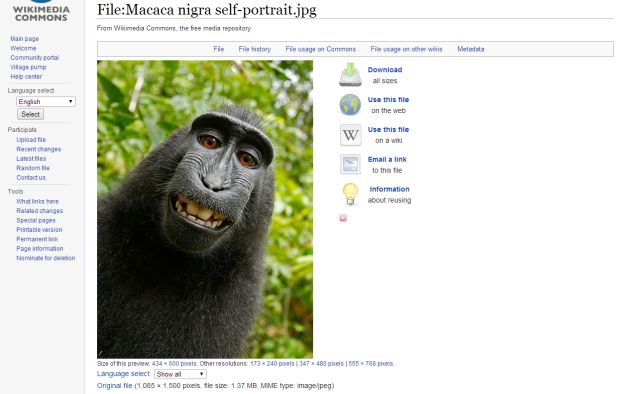Viewport: 625px width, 394px height.
Task: Click the Language select label beside Show all
Action: tap(124, 374)
